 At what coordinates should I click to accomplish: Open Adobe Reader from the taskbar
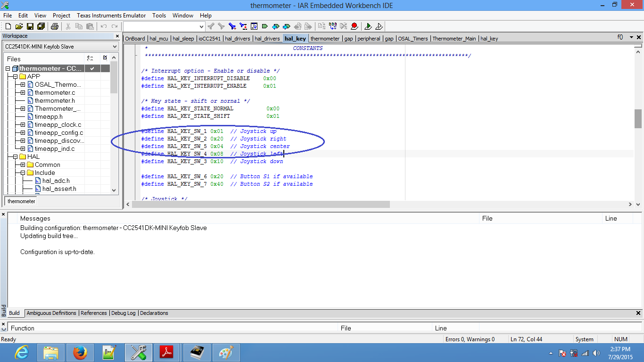pos(168,353)
